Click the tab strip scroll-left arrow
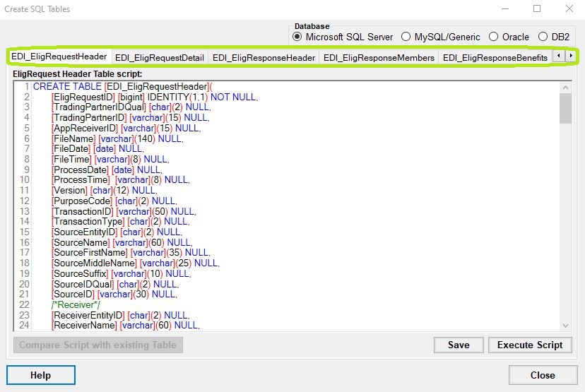Image resolution: width=585 pixels, height=392 pixels. coord(559,56)
